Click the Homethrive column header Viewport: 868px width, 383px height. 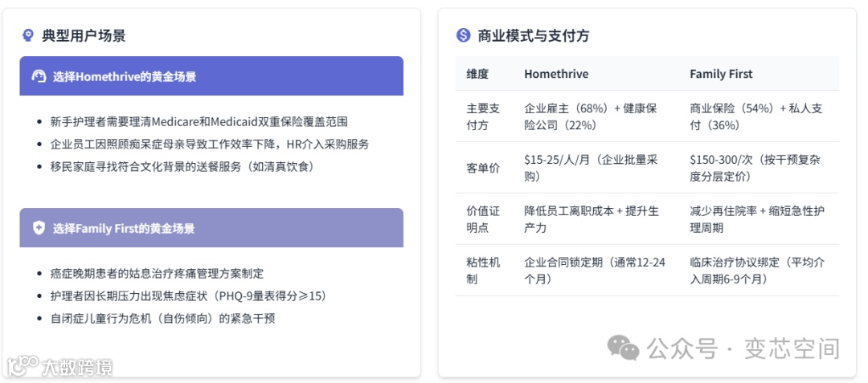[x=556, y=74]
